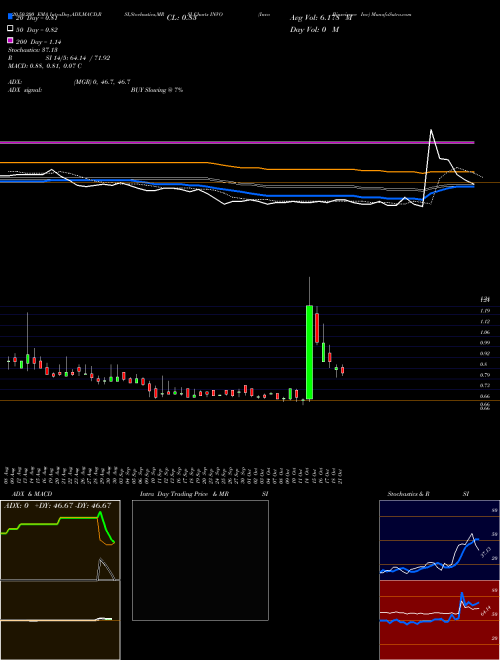Click the 'Day Vol: 0 M' label
The image size is (500, 660).
[x=314, y=30]
